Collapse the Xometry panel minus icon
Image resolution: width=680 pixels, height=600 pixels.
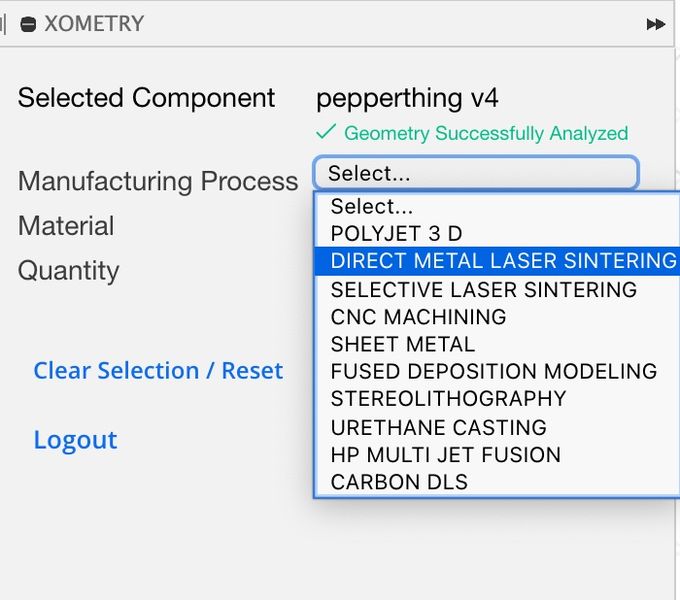coord(28,24)
